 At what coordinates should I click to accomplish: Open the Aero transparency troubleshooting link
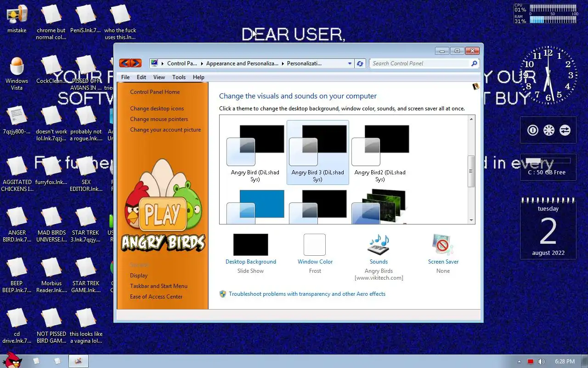[x=307, y=294]
